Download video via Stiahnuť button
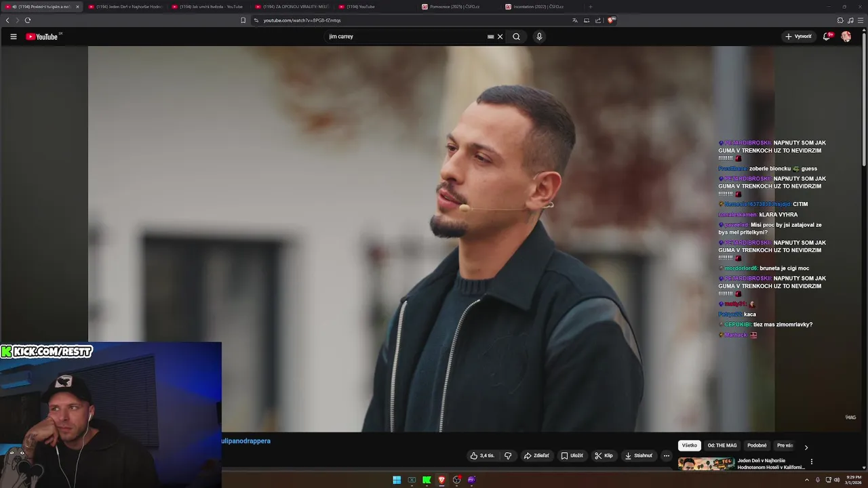Screen dimensions: 868x488 click(638, 455)
